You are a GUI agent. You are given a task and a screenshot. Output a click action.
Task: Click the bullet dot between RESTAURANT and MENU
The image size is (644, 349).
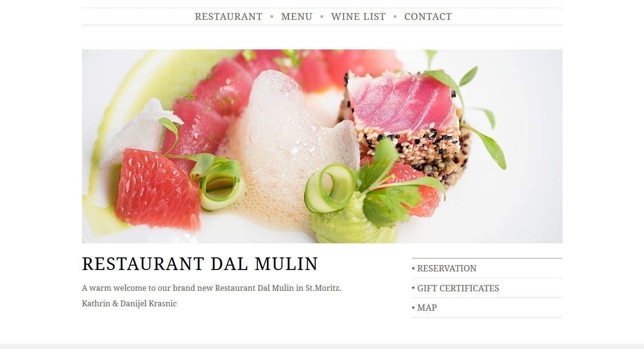272,16
